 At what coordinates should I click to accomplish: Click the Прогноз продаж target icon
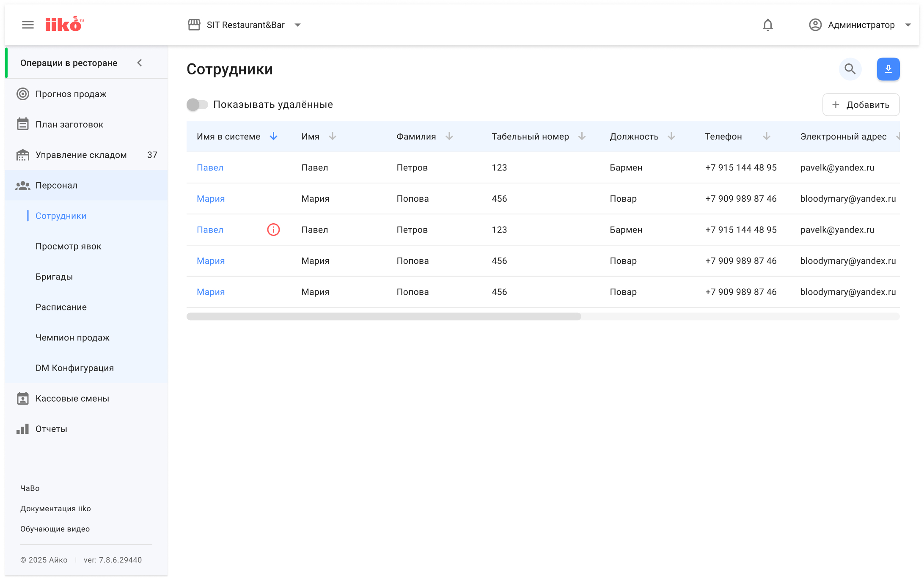pyautogui.click(x=23, y=94)
